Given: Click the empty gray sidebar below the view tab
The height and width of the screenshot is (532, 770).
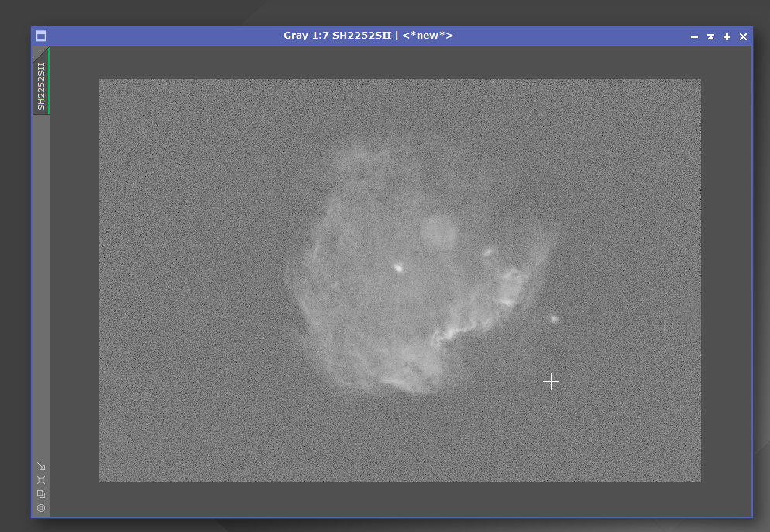Looking at the screenshot, I should point(41,285).
